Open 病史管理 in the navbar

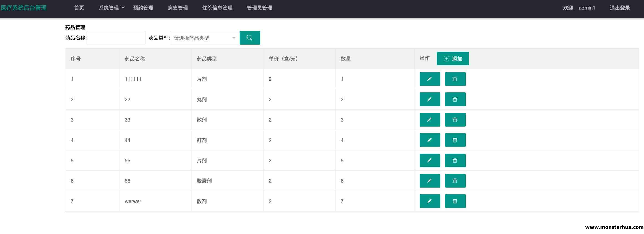click(178, 8)
